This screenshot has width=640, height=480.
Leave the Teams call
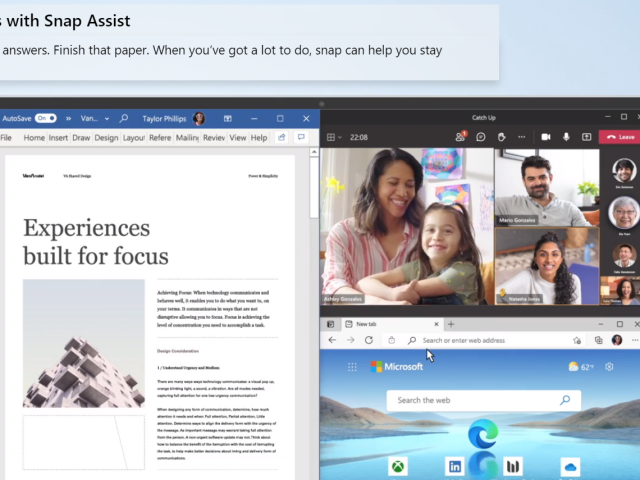(620, 137)
